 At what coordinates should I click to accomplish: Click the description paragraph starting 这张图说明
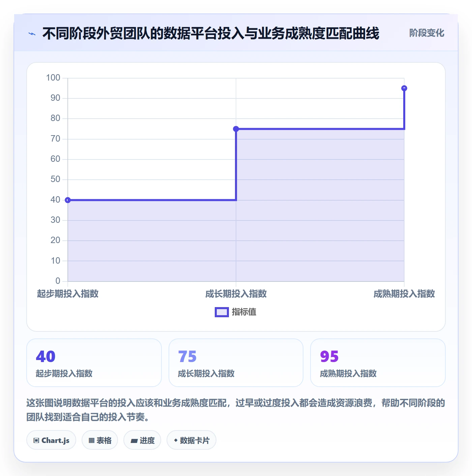click(236, 410)
